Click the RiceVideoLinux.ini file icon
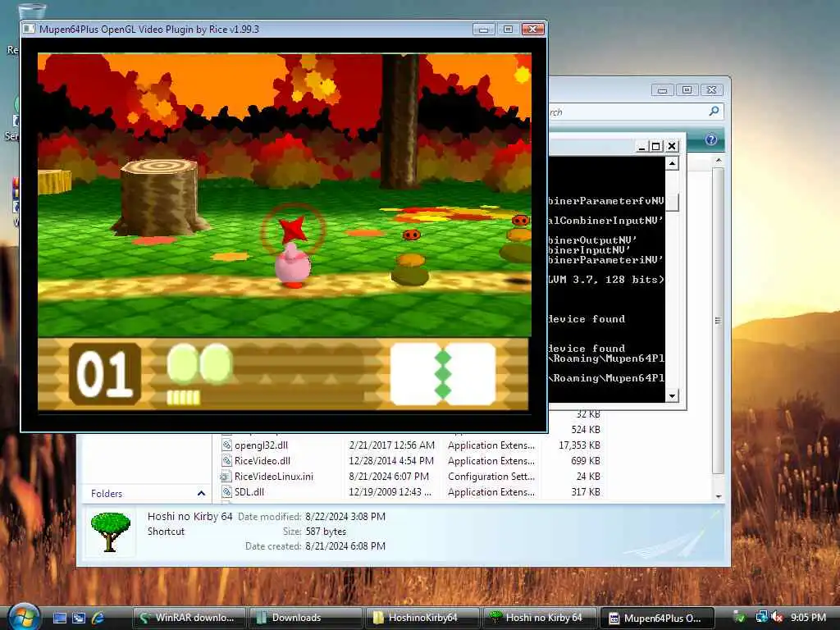The width and height of the screenshot is (840, 630). click(x=226, y=477)
